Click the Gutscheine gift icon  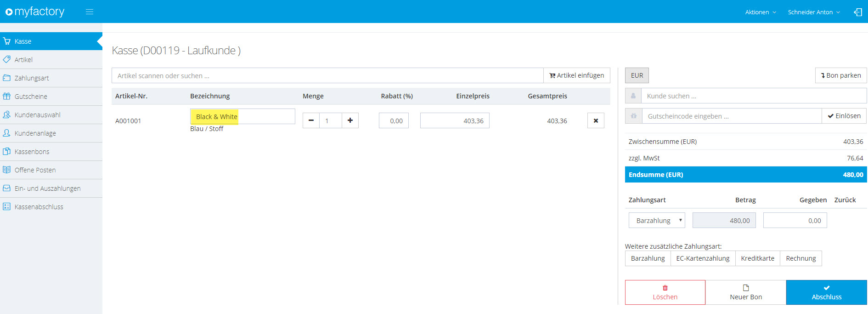(x=7, y=96)
